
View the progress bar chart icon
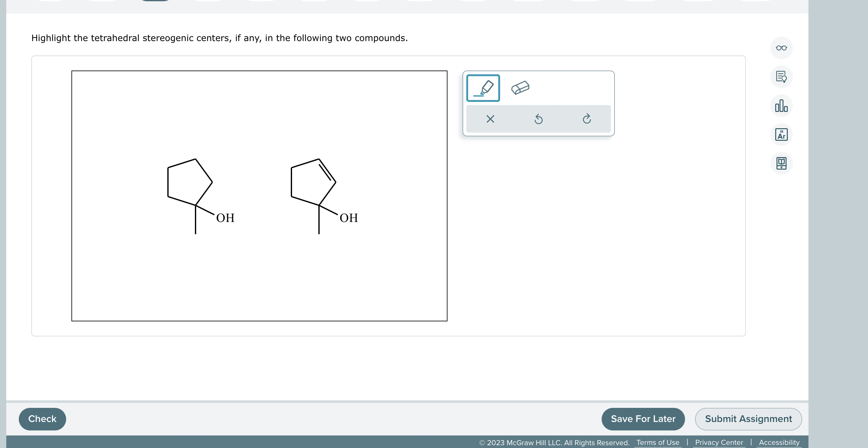(781, 106)
